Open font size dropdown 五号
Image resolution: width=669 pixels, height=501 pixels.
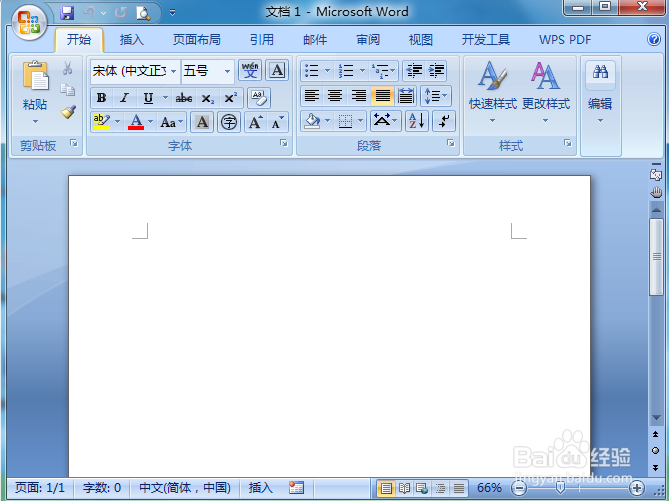[x=227, y=71]
